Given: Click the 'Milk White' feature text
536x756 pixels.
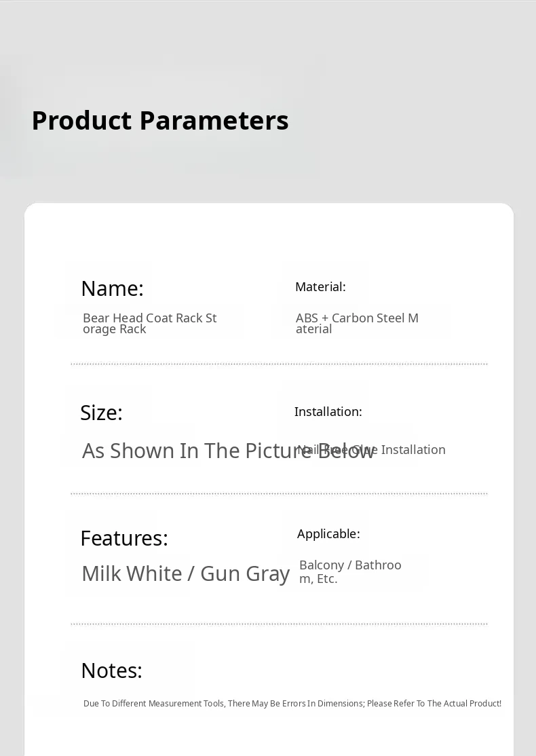Looking at the screenshot, I should pyautogui.click(x=132, y=574).
